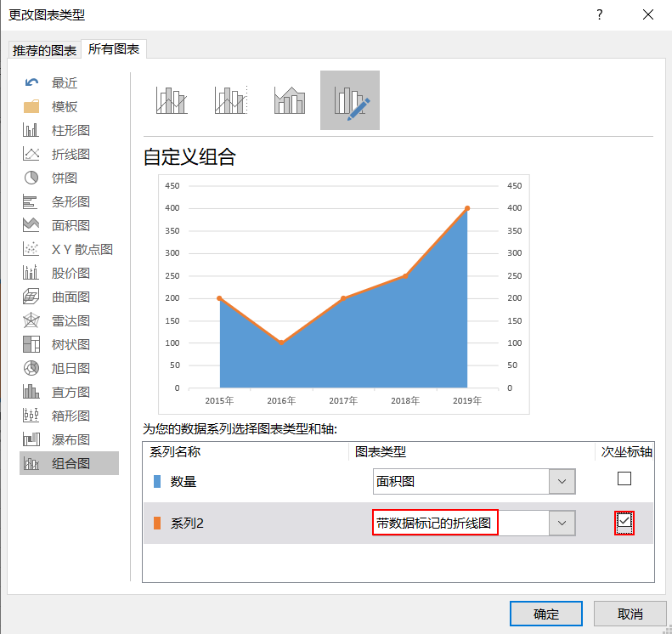This screenshot has height=634, width=672.
Task: Select stacked area-clustered column combo icon
Action: 291,100
